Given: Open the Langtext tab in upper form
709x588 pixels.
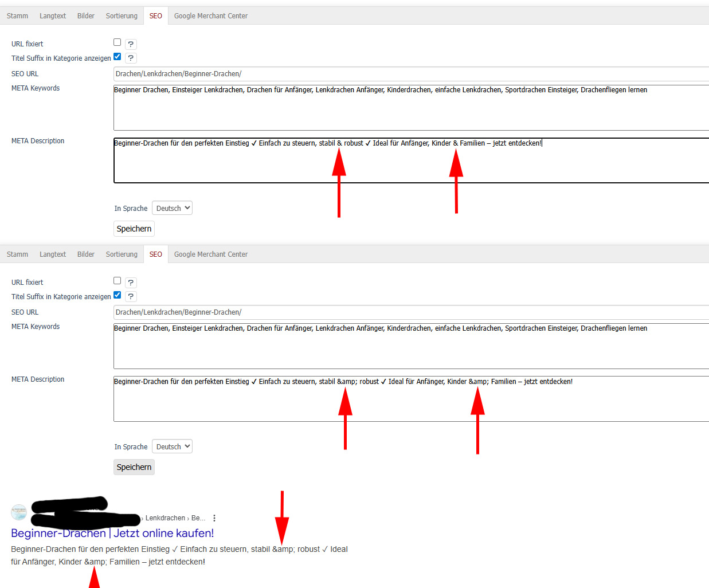Looking at the screenshot, I should coord(53,16).
